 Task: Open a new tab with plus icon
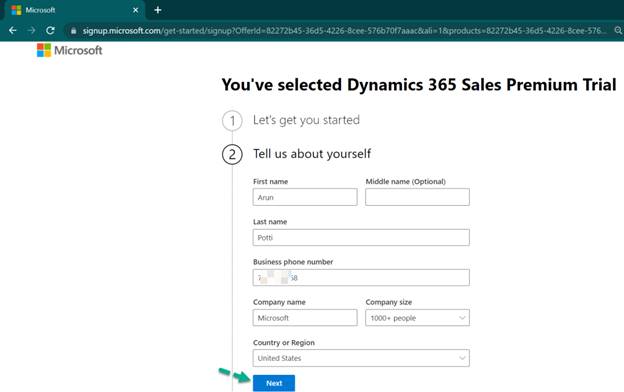click(158, 10)
